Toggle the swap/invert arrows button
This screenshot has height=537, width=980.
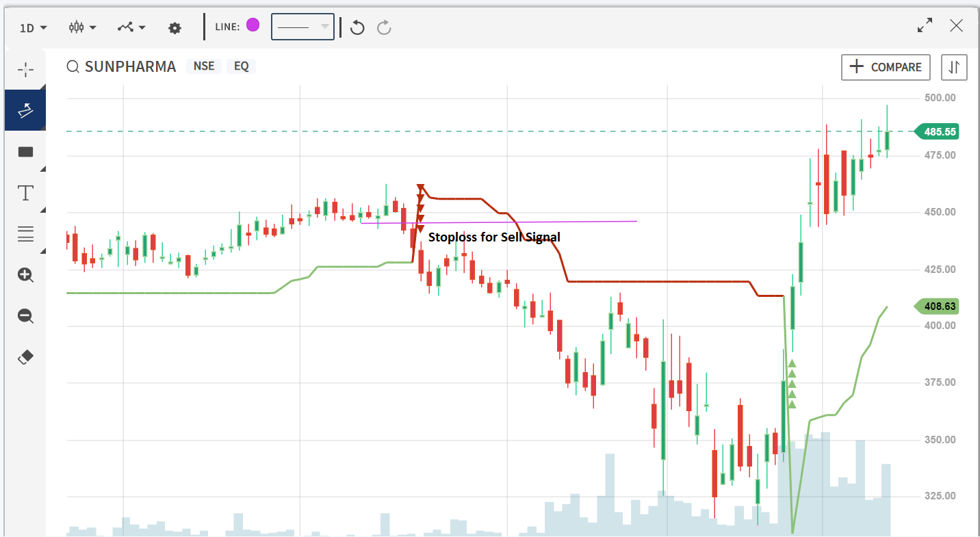[954, 67]
